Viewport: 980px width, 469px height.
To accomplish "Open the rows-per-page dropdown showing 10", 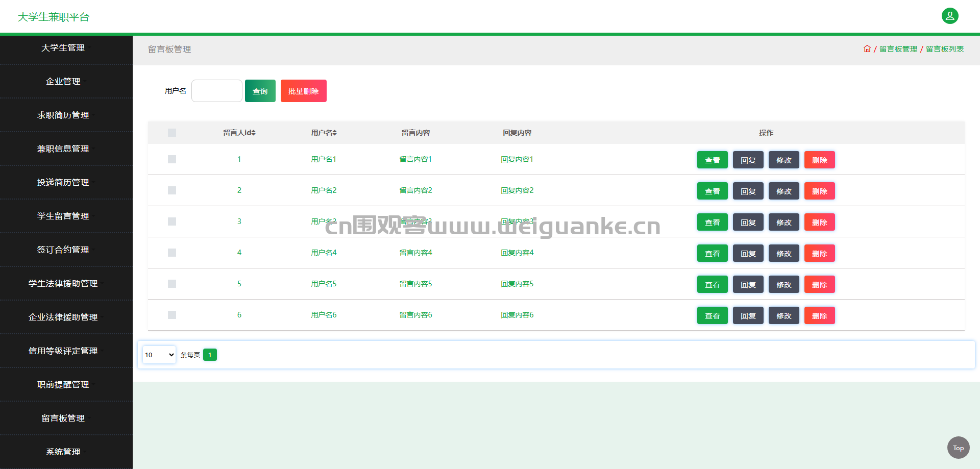I will (x=159, y=355).
